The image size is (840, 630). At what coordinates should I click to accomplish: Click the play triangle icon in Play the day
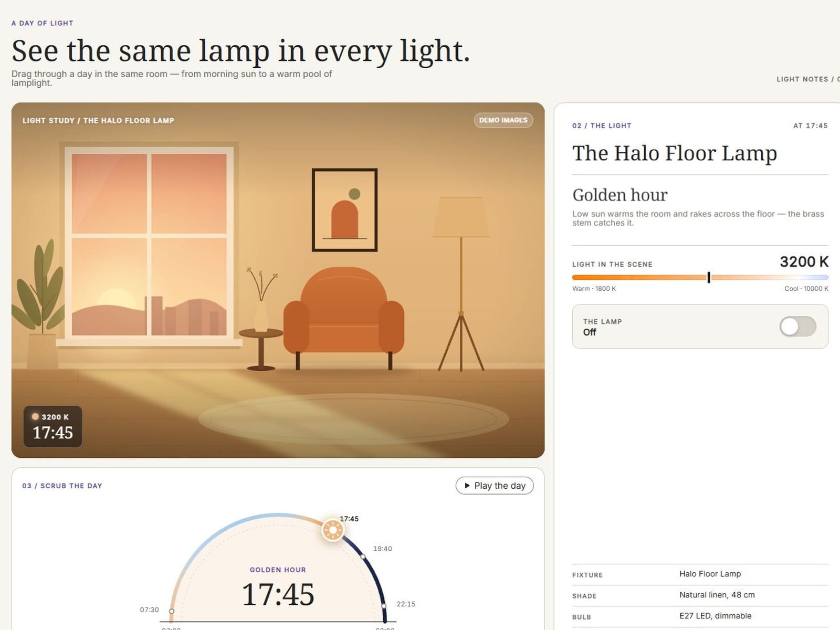[x=467, y=486]
